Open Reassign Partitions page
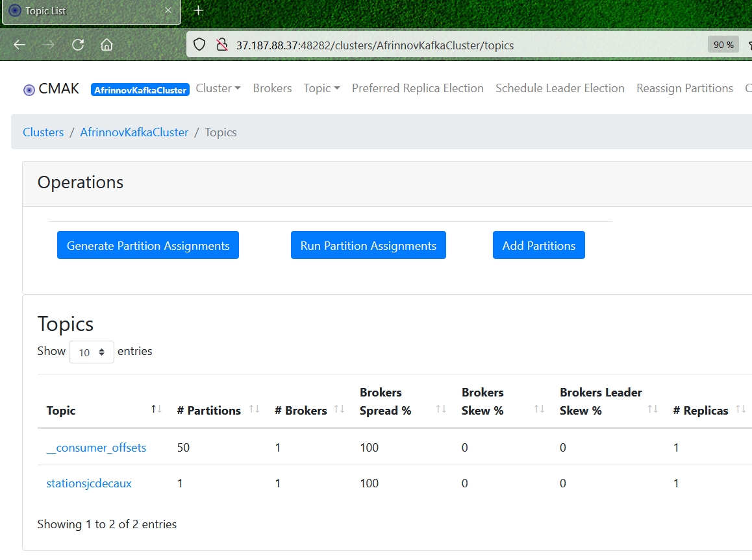 pyautogui.click(x=685, y=88)
